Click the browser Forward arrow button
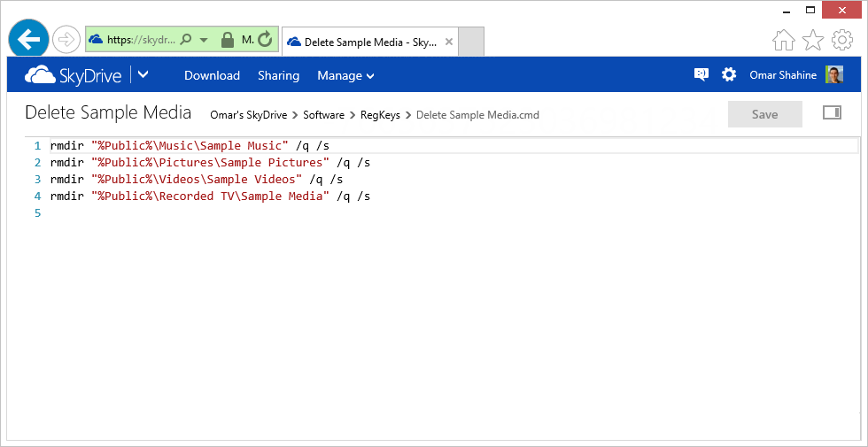The width and height of the screenshot is (868, 447). (x=66, y=39)
